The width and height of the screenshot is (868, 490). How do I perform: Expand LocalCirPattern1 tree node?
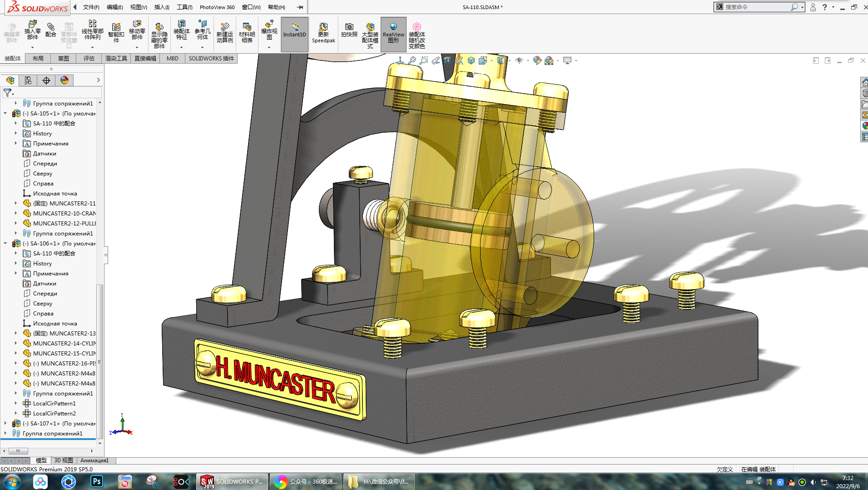coord(16,403)
